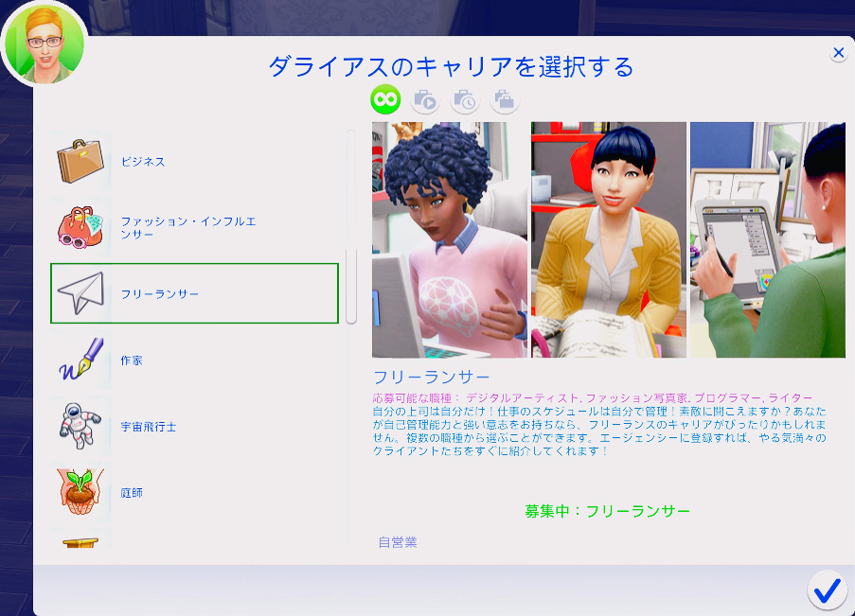
Task: Select 宇宙飛行士 career list entry
Action: pyautogui.click(x=148, y=427)
